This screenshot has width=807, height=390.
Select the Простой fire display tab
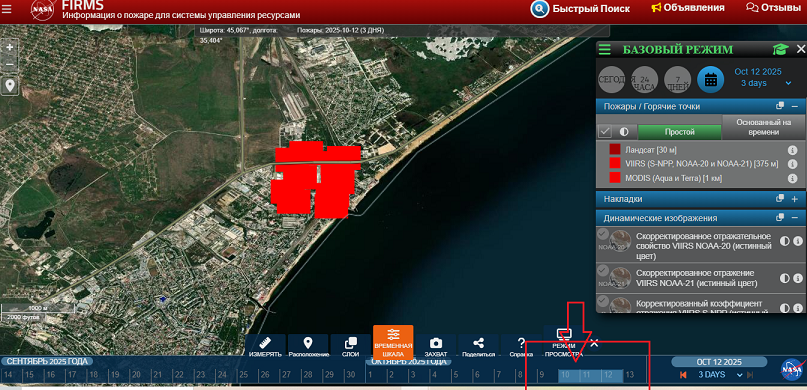point(679,132)
